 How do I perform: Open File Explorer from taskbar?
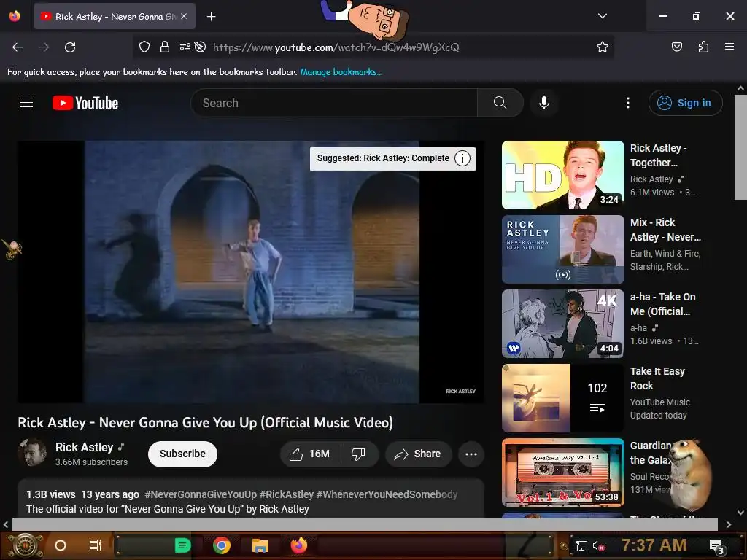[260, 545]
